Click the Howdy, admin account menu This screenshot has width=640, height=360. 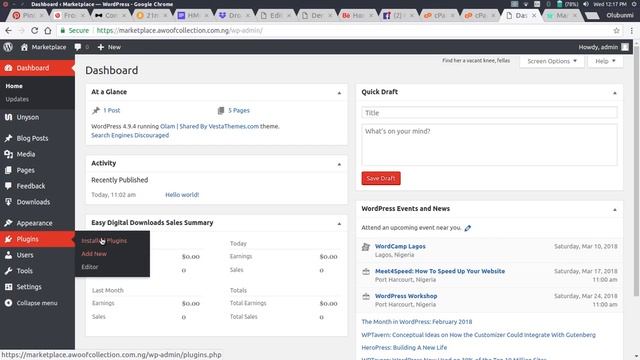603,47
